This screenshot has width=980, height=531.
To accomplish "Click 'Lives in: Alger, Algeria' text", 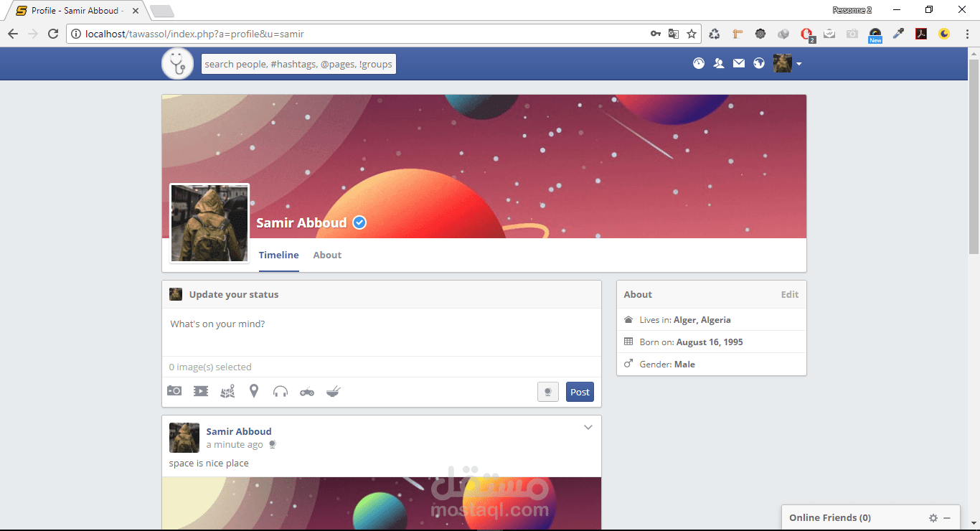I will pyautogui.click(x=685, y=320).
